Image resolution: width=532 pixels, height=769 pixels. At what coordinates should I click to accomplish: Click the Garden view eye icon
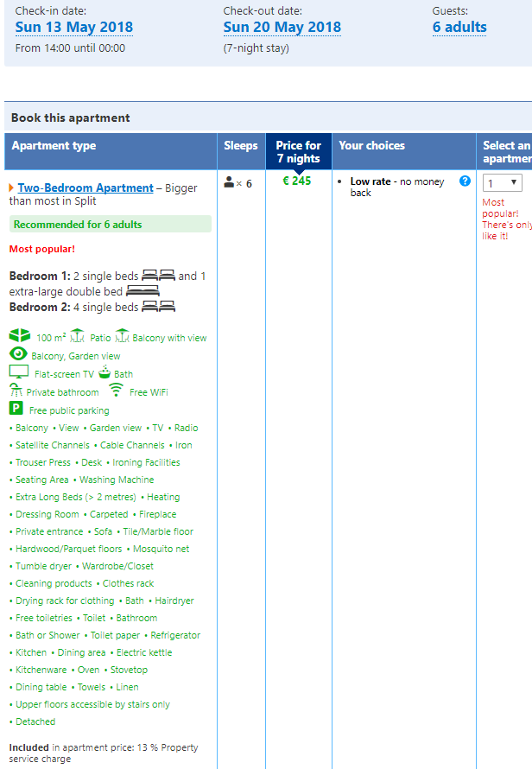coord(18,354)
